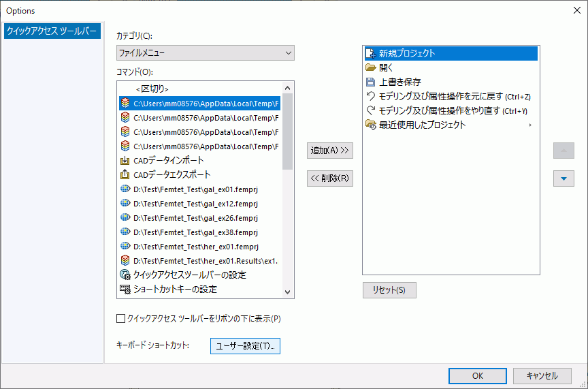The height and width of the screenshot is (389, 588).
Task: Click the command list scroll-down arrow
Action: pyautogui.click(x=288, y=292)
